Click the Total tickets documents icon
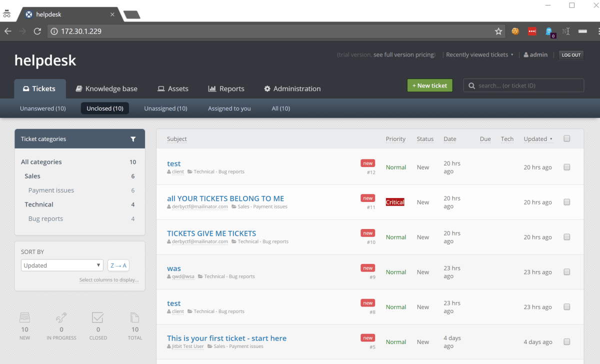The height and width of the screenshot is (364, 600). (x=134, y=317)
